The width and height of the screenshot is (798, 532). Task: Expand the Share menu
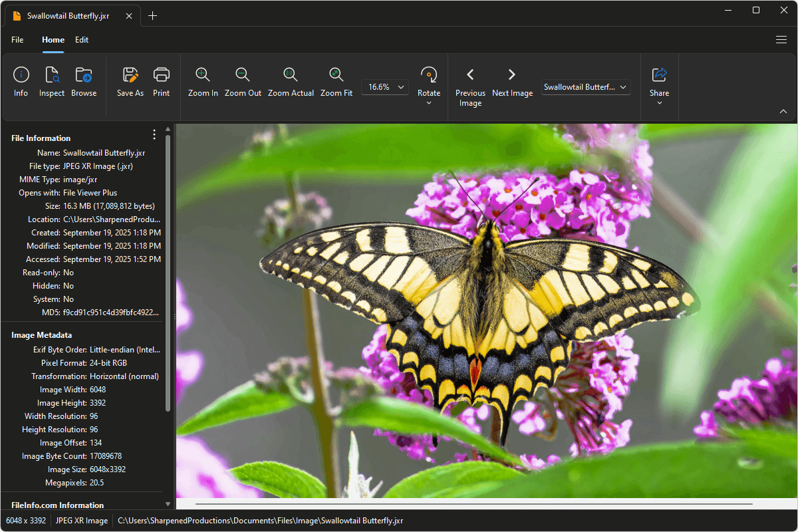[x=659, y=103]
